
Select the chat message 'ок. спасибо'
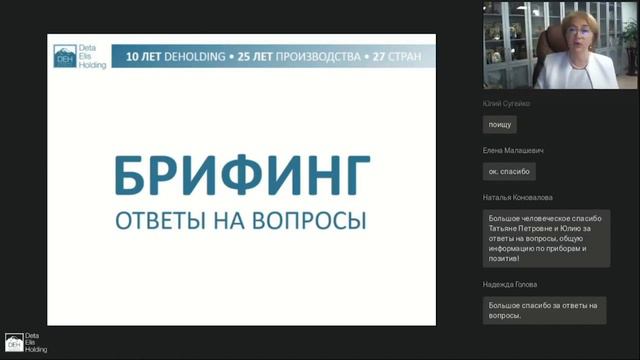click(x=509, y=171)
